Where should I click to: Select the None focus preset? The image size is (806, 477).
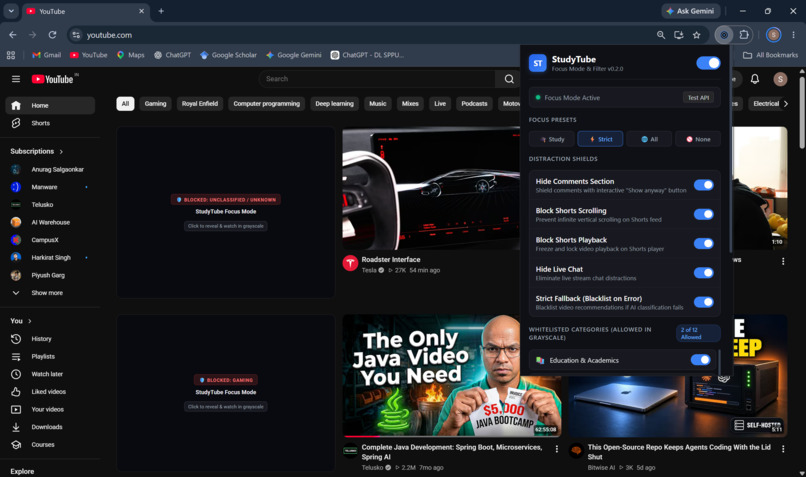point(698,139)
